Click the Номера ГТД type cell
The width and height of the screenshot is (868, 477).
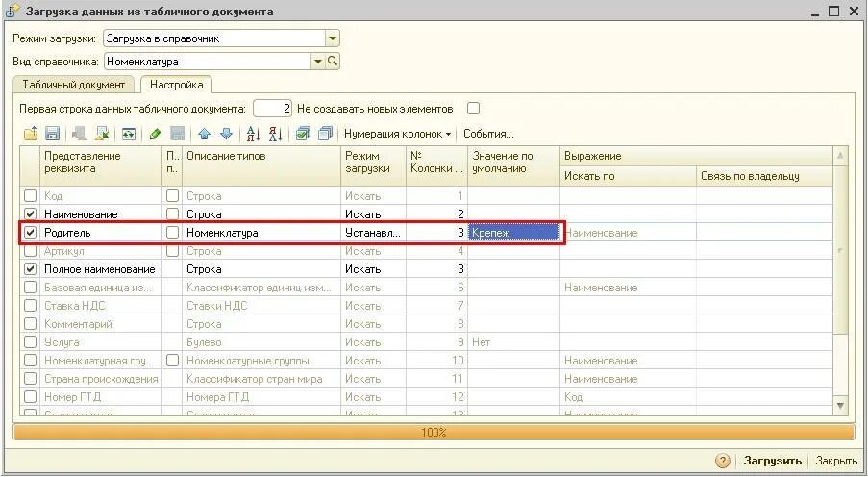pos(261,397)
